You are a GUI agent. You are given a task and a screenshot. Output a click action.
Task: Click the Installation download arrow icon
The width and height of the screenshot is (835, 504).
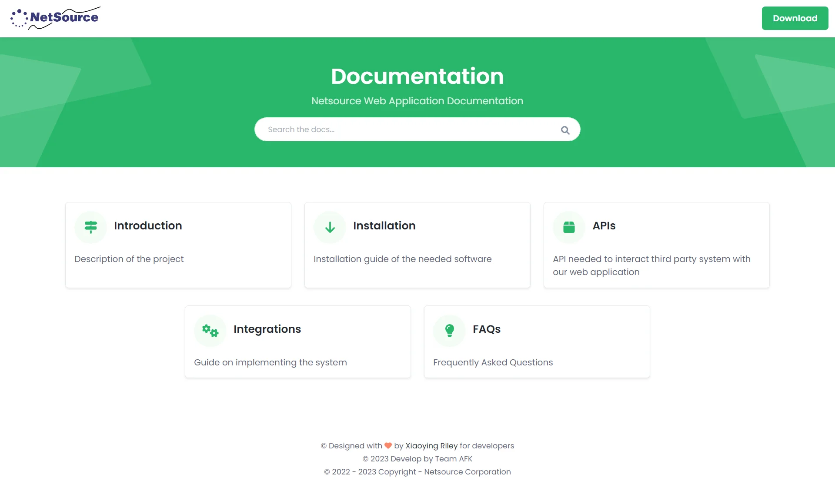(330, 227)
